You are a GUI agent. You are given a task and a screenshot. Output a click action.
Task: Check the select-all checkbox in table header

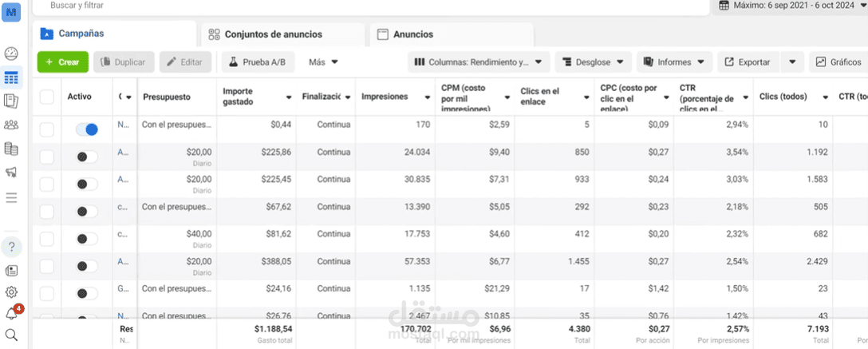(x=47, y=97)
